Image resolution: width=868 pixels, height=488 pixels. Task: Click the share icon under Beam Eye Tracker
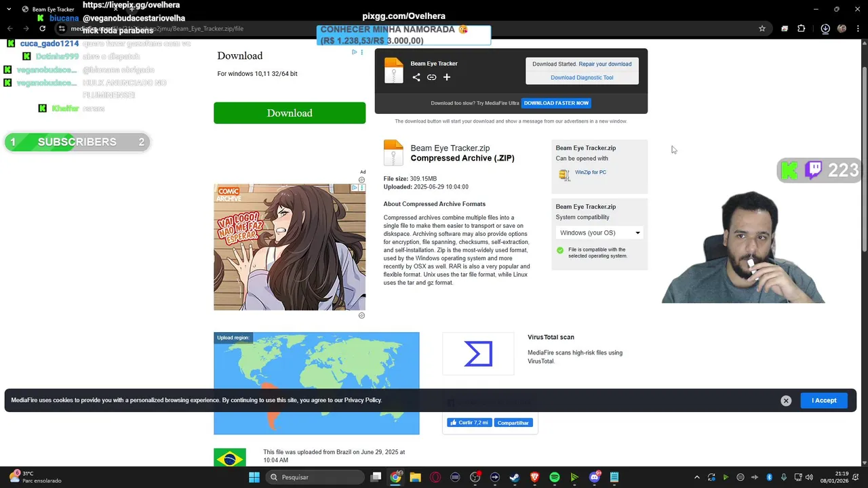click(x=416, y=77)
